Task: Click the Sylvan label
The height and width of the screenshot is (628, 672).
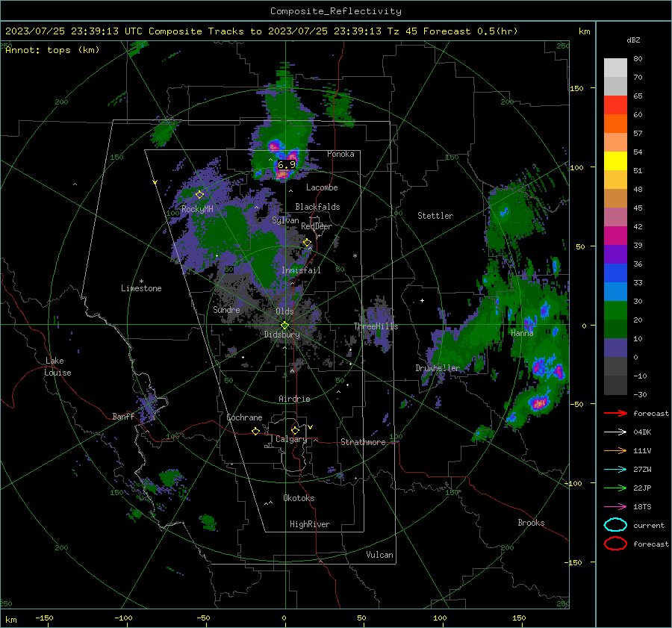Action: point(285,220)
